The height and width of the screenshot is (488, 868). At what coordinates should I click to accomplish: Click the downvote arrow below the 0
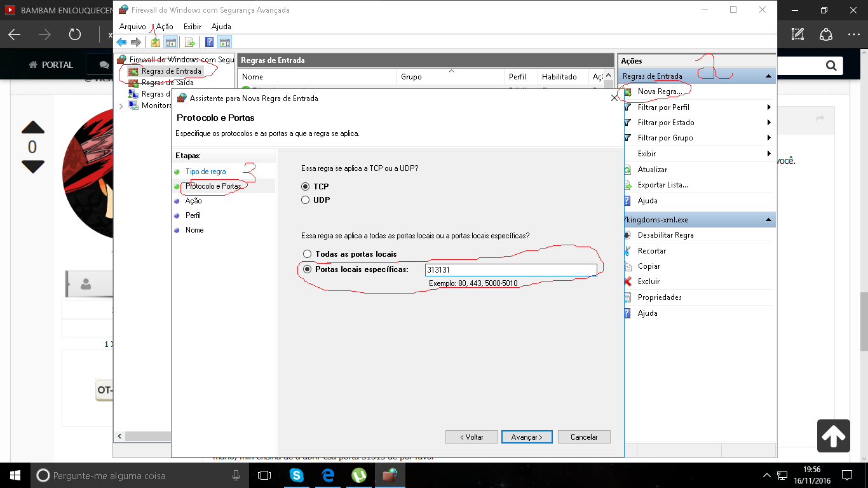(x=33, y=167)
